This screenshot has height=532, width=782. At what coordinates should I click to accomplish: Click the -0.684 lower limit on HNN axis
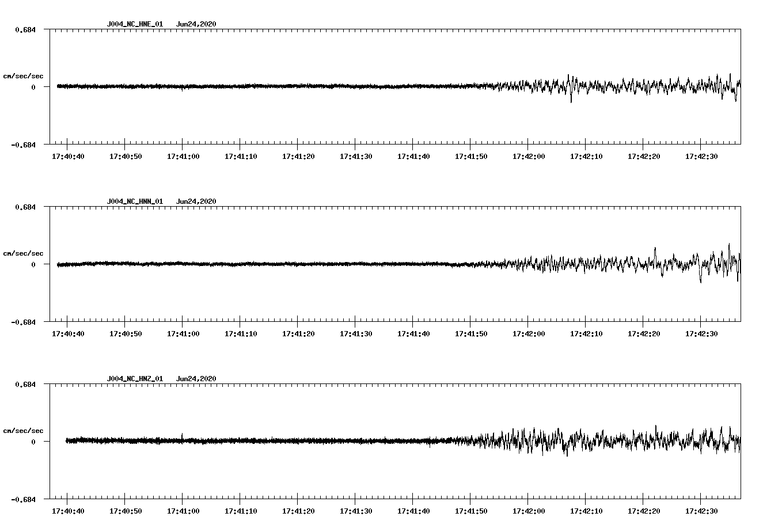click(x=23, y=322)
